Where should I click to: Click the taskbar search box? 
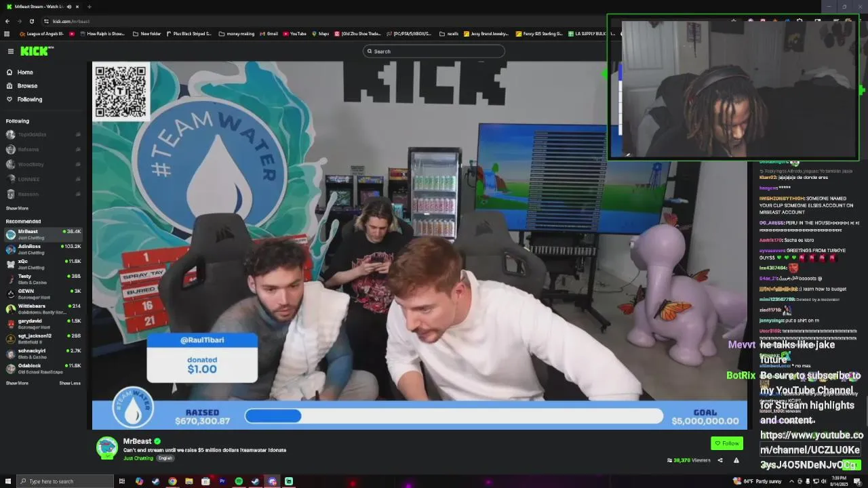pyautogui.click(x=65, y=481)
